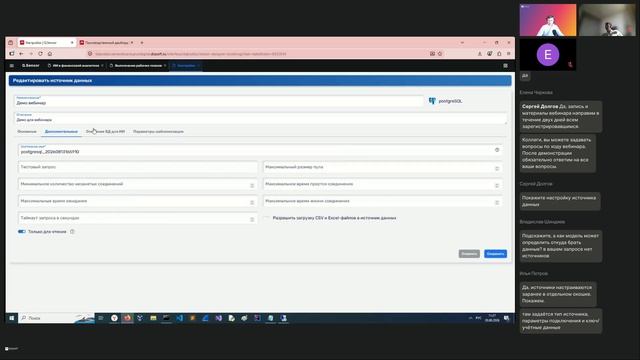Select the second participant video thumbnail
This screenshot has width=640, height=360.
607,20
